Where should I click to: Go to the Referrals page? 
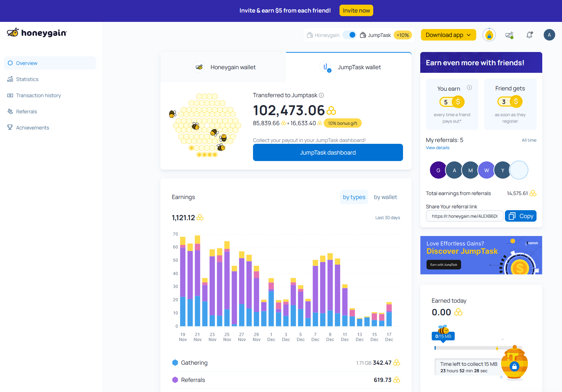point(50,111)
